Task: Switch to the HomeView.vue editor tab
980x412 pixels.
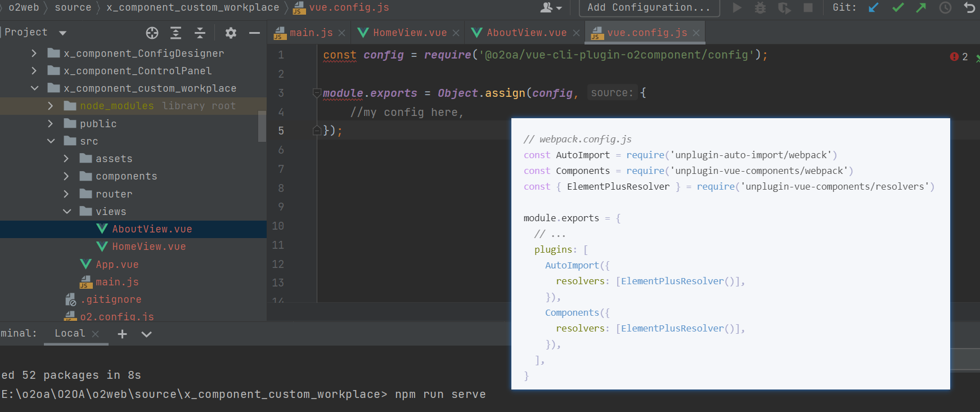Action: 409,33
